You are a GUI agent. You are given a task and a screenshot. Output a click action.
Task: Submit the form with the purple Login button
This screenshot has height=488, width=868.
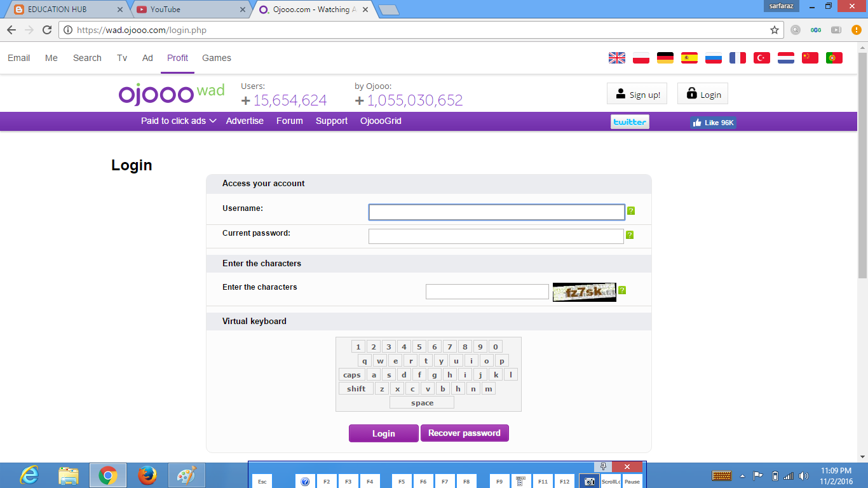(384, 433)
